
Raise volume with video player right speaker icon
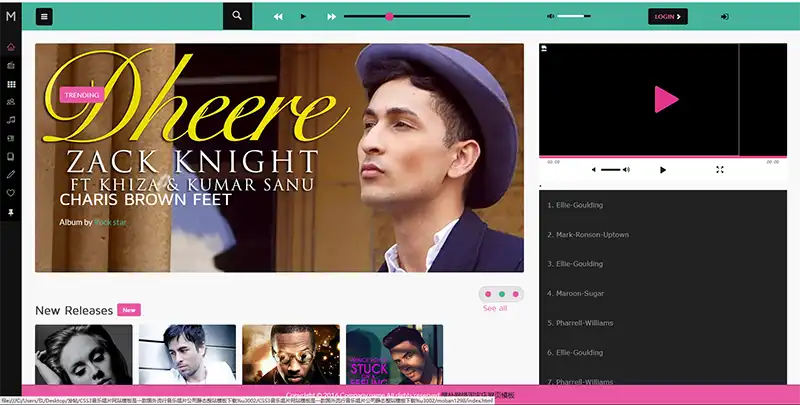point(627,170)
